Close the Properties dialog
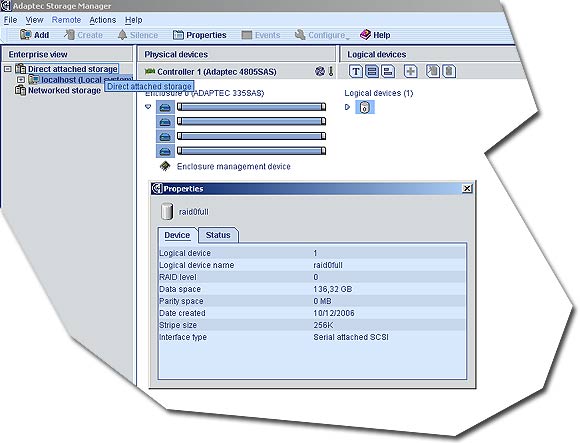The image size is (580, 443). pos(467,189)
